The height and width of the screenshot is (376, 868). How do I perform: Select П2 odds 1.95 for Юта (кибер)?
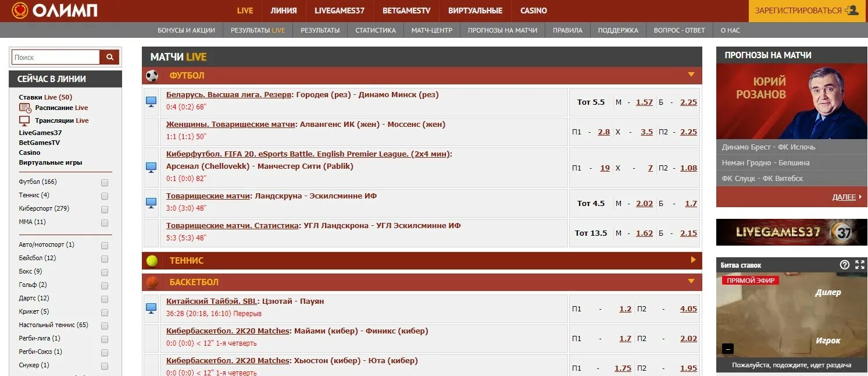click(688, 368)
